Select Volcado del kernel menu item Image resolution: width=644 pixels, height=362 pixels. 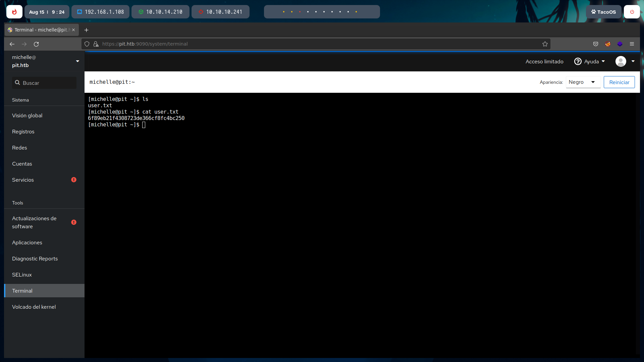34,307
